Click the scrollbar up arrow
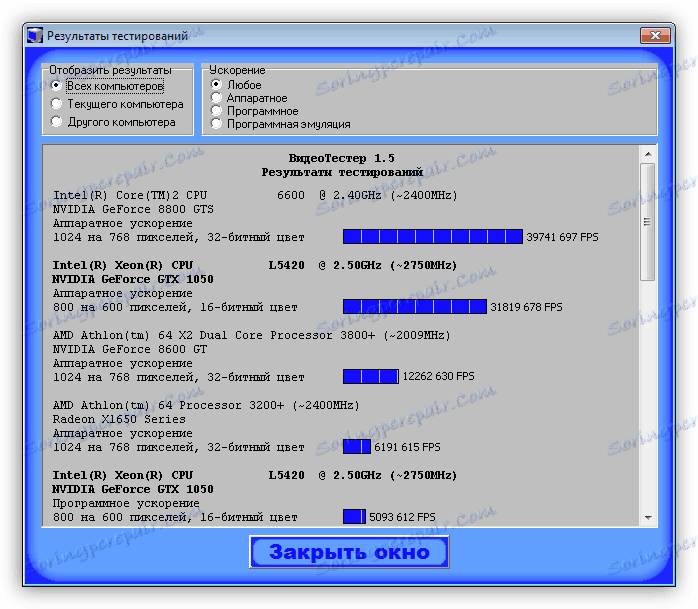 click(648, 154)
